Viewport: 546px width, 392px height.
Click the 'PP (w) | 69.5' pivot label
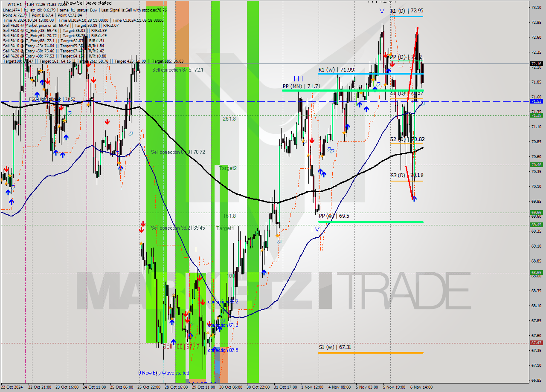[x=334, y=216]
